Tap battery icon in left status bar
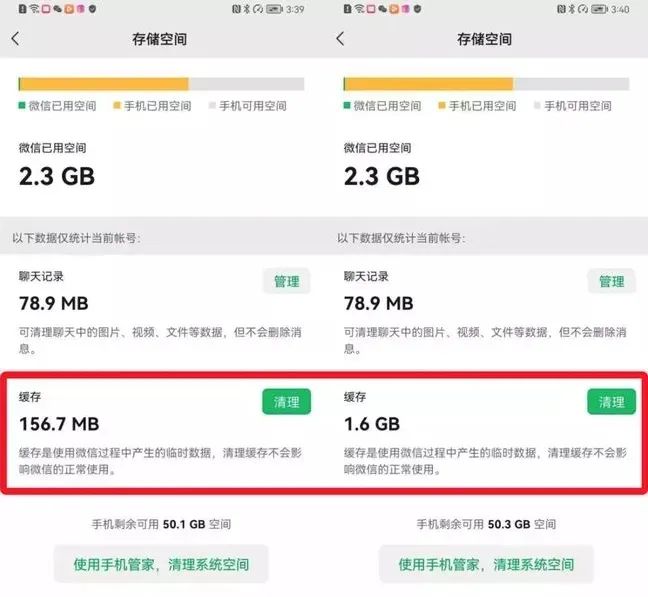This screenshot has width=648, height=597. 274,9
